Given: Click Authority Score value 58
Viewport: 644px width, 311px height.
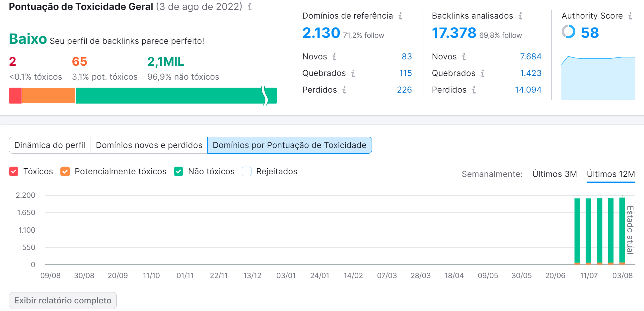Looking at the screenshot, I should [590, 33].
